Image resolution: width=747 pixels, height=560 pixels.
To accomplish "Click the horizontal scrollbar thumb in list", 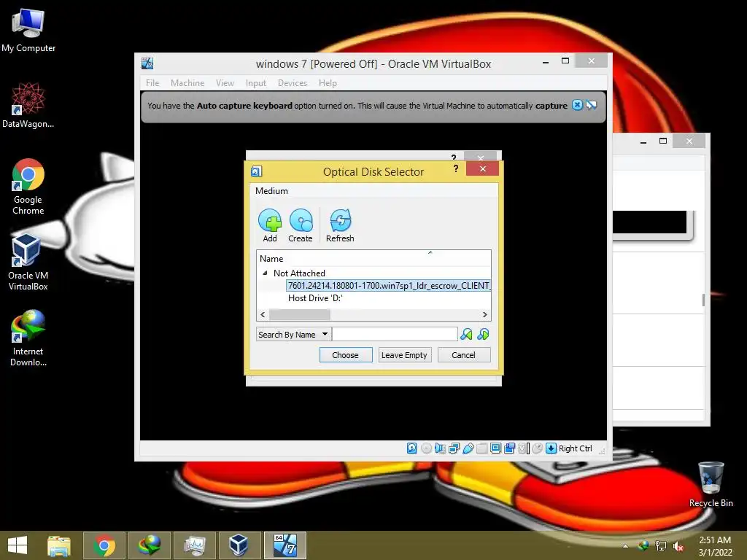I will [x=300, y=314].
